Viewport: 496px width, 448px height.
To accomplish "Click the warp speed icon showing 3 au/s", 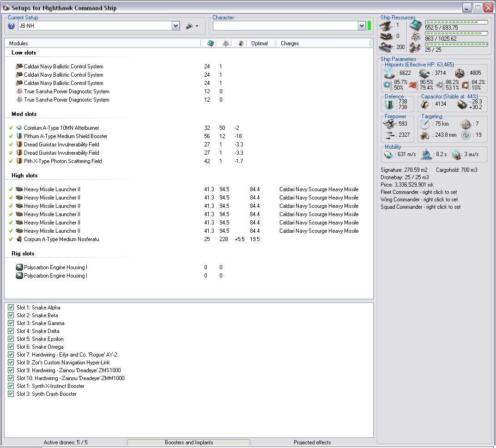I will (x=456, y=155).
